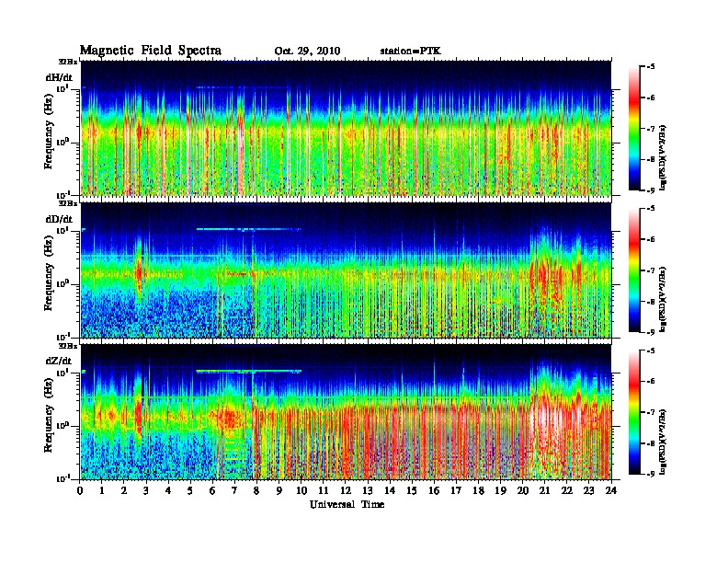
Task: Click hour "17" on Universal Time axis
Action: click(x=456, y=490)
